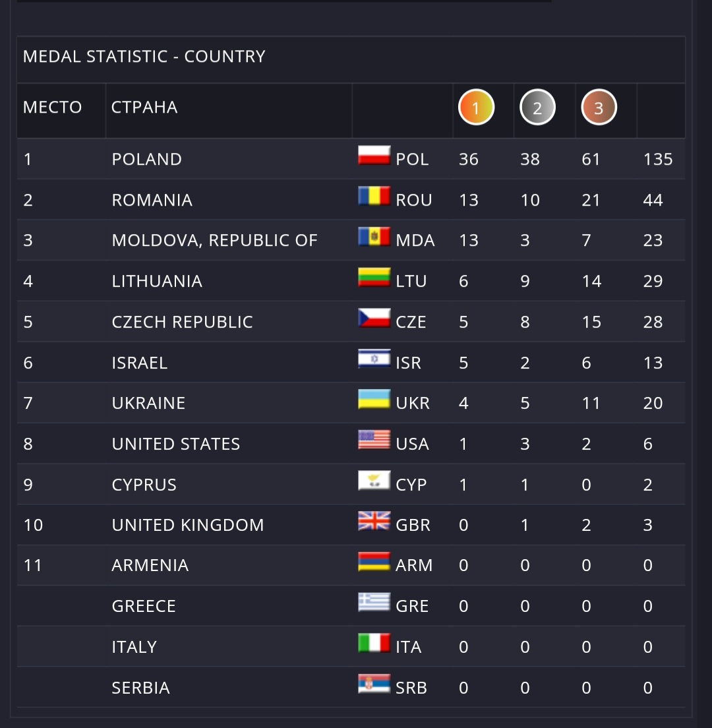Click the gold medal column icon

pyautogui.click(x=476, y=107)
